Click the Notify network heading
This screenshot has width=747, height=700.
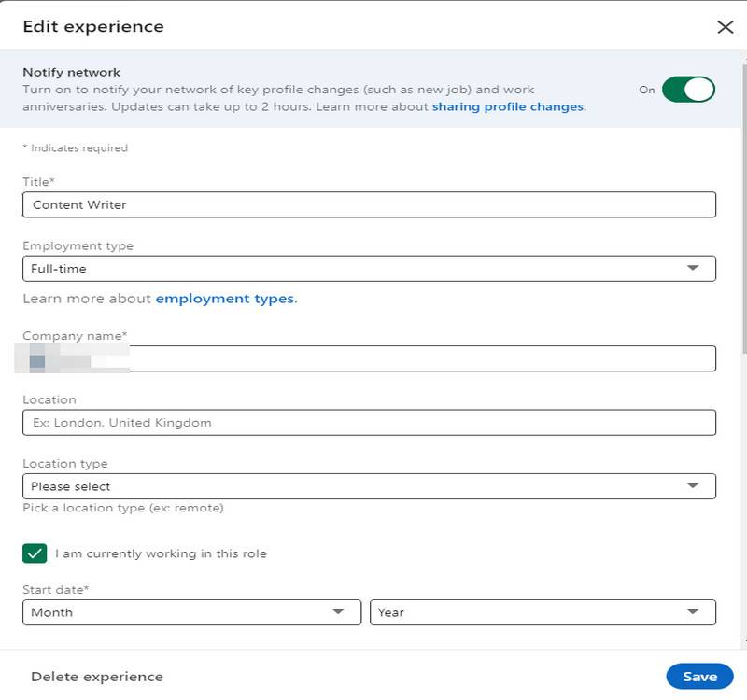point(71,72)
